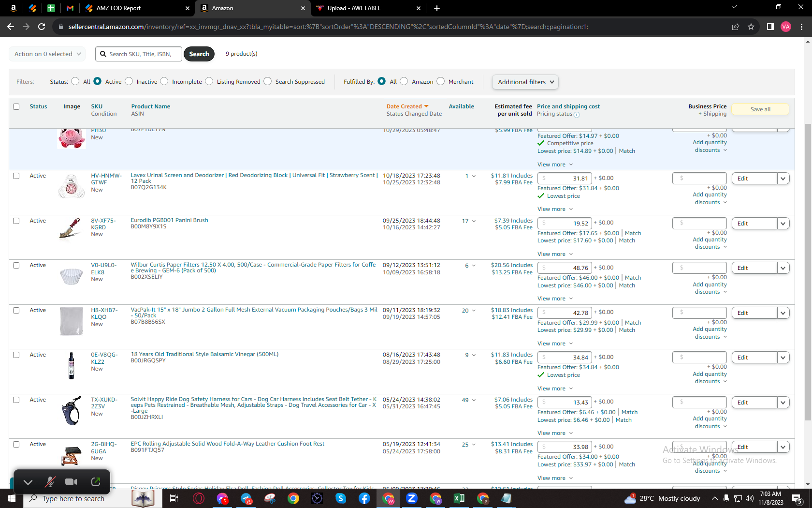Click the 48.76 price input for Wilbur Curtis
The image size is (812, 508).
(565, 268)
